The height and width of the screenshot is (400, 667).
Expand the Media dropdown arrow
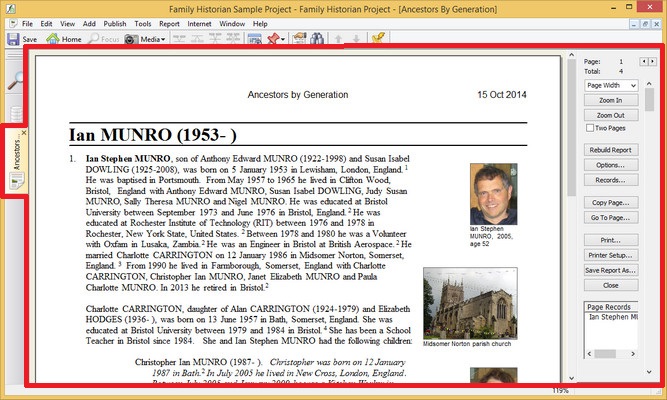(164, 39)
